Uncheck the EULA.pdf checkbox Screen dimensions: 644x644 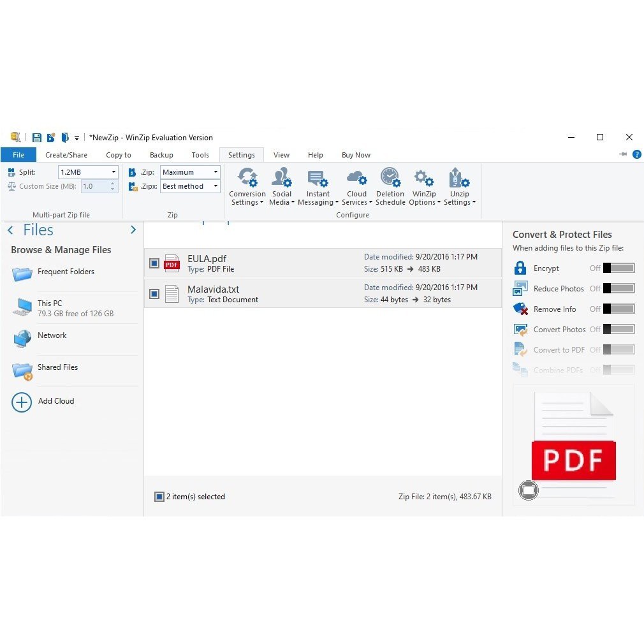click(x=154, y=263)
